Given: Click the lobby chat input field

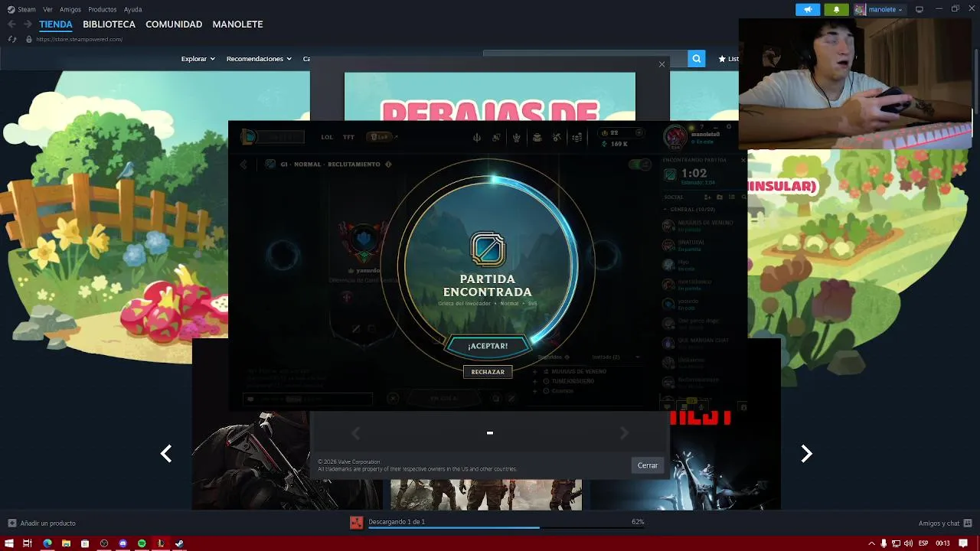Looking at the screenshot, I should coord(308,399).
